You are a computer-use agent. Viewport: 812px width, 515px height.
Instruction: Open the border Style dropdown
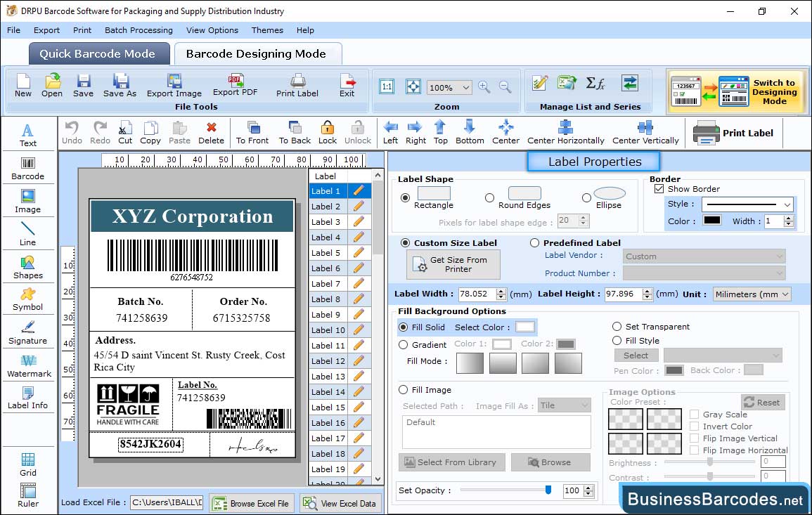coord(748,204)
